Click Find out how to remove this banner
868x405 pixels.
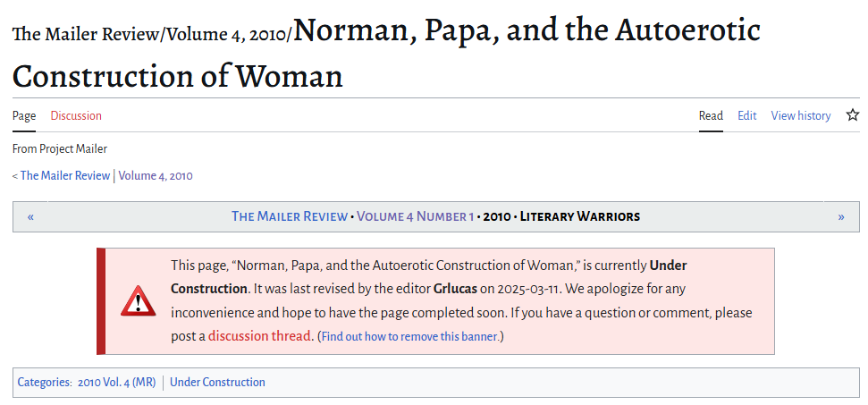pos(409,336)
